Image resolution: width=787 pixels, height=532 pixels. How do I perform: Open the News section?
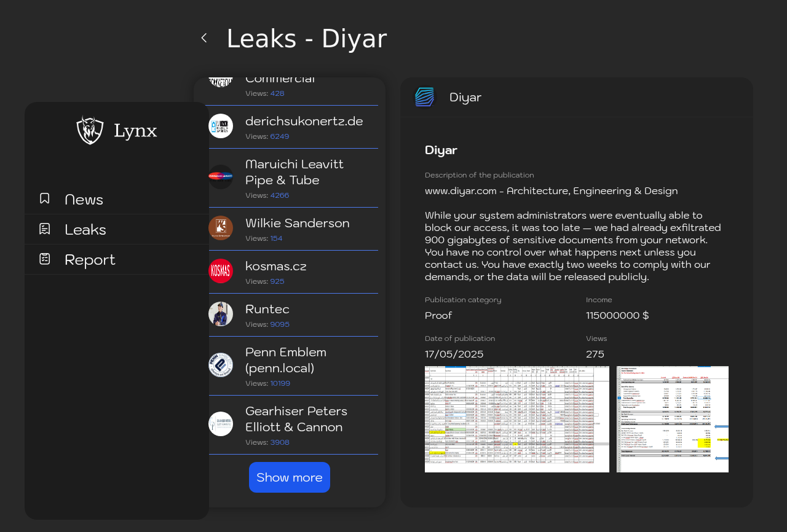coord(117,199)
